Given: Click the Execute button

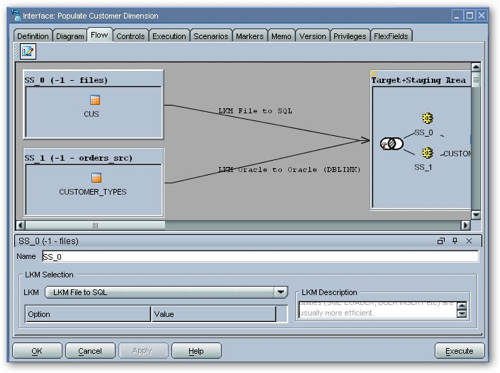Looking at the screenshot, I should coord(459,351).
